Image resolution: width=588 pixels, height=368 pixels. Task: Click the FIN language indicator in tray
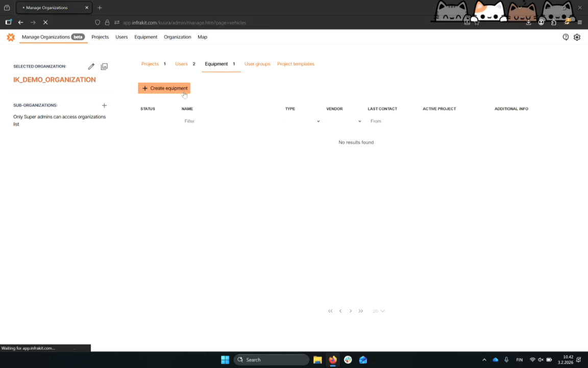(x=520, y=360)
